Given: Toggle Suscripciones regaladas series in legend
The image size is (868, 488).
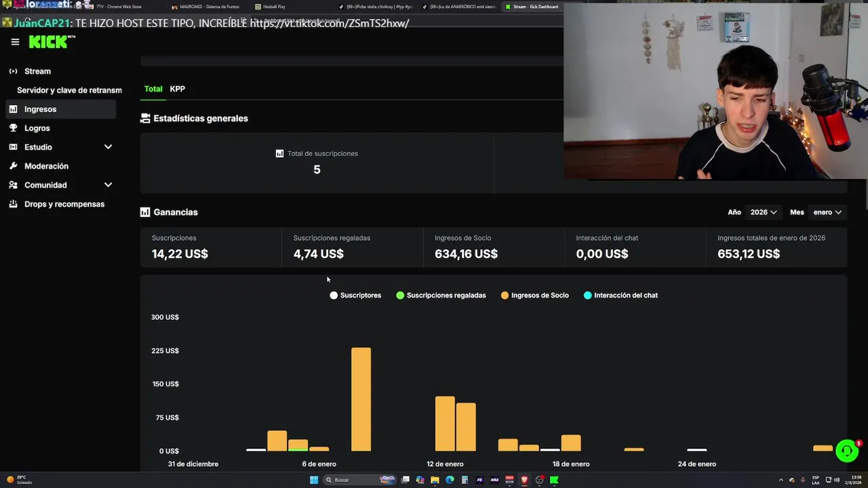Looking at the screenshot, I should [441, 296].
